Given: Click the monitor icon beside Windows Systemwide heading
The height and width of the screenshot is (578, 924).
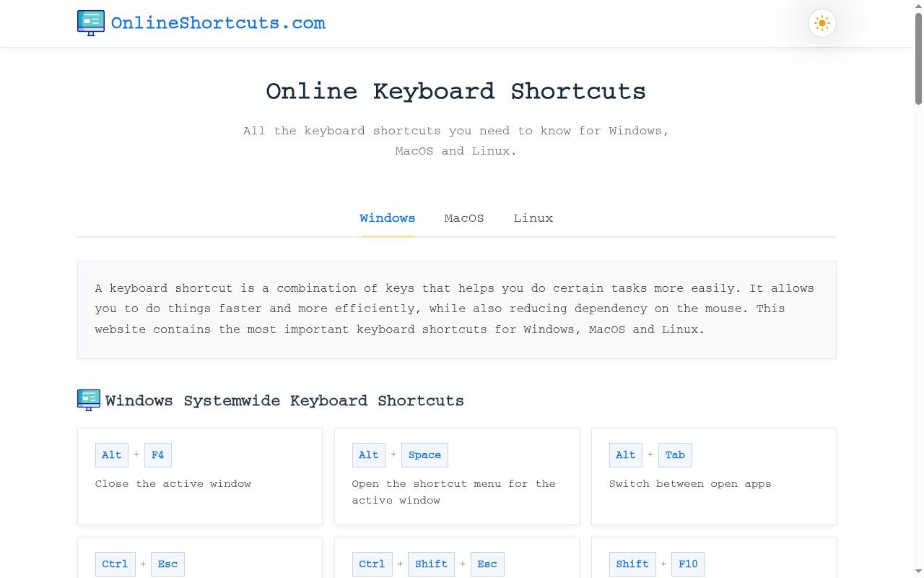Looking at the screenshot, I should (x=89, y=400).
